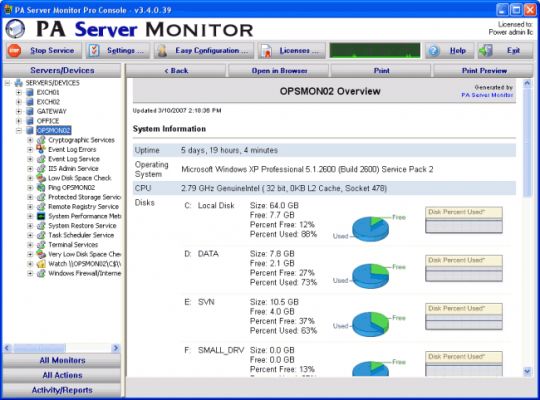The image size is (540, 400).
Task: Open the Settings dialog
Action: click(x=118, y=51)
